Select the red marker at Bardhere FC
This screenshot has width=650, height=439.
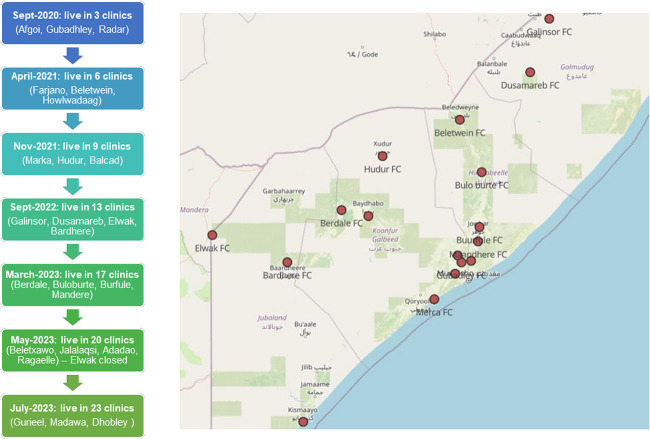click(x=287, y=262)
